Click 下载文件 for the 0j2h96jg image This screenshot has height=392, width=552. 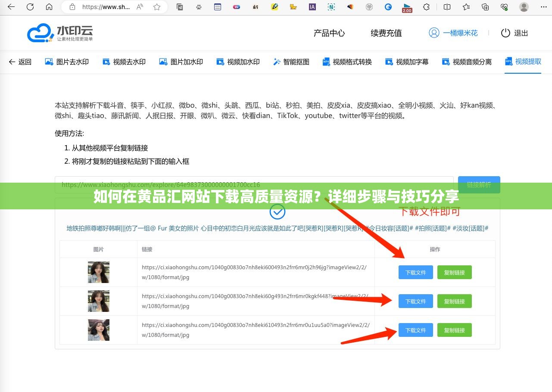415,272
